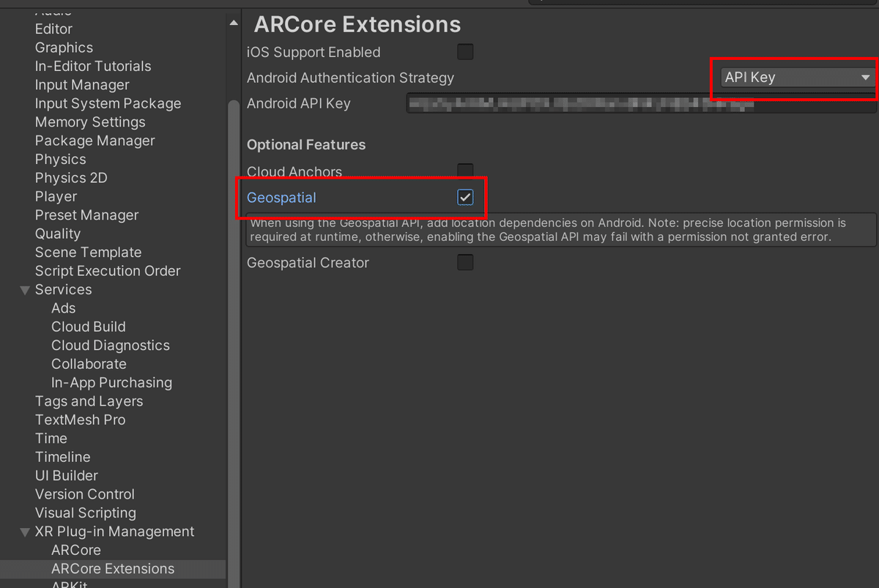Enable iOS Support Enabled checkbox
Image resolution: width=879 pixels, height=588 pixels.
coord(465,52)
